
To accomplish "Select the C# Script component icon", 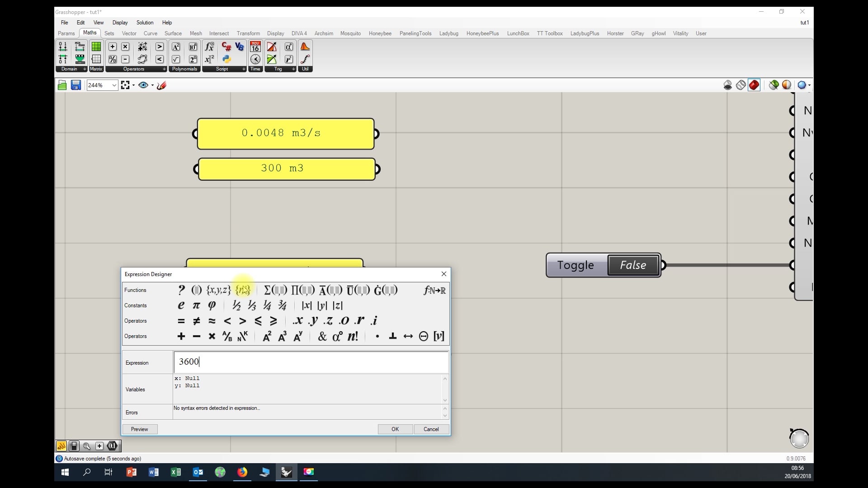I will click(x=226, y=47).
